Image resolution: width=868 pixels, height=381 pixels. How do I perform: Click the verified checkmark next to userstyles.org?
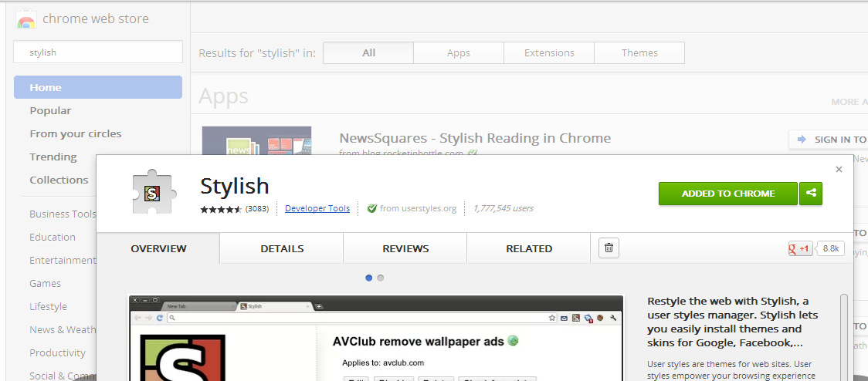372,208
